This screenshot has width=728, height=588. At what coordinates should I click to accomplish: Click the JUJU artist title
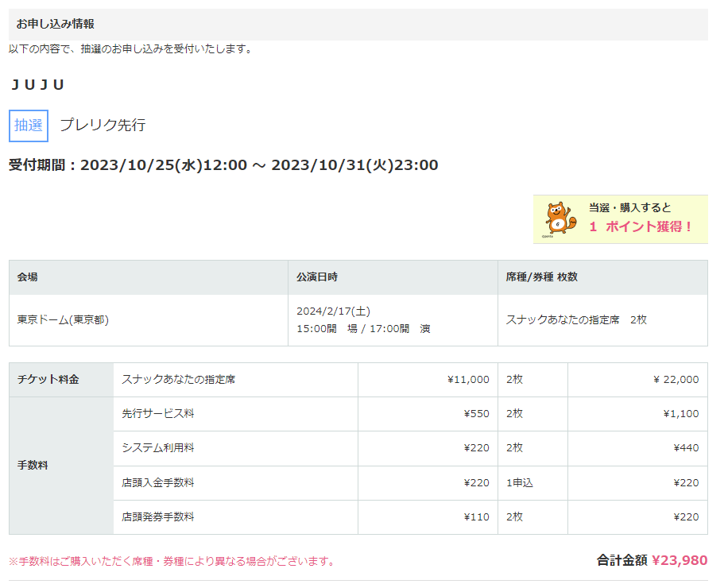pos(37,85)
